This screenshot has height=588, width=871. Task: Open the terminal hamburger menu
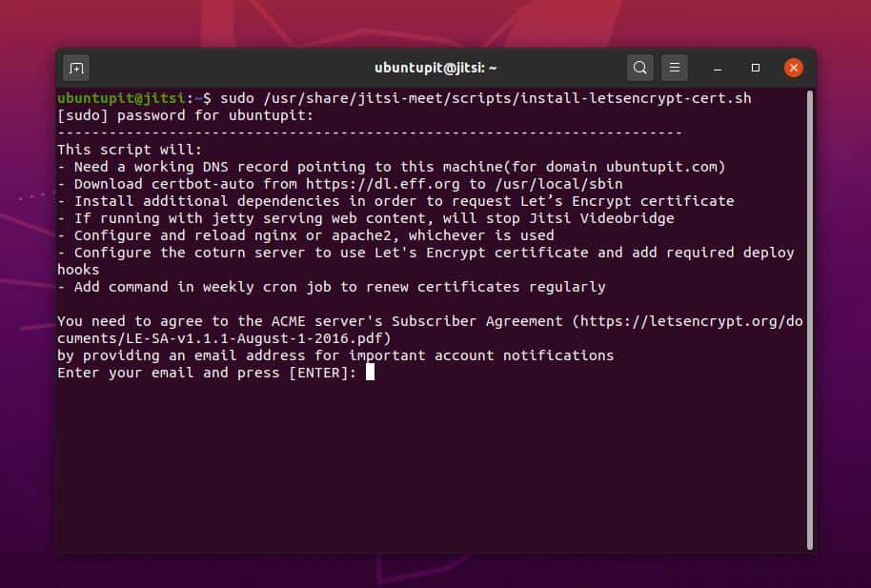click(675, 68)
